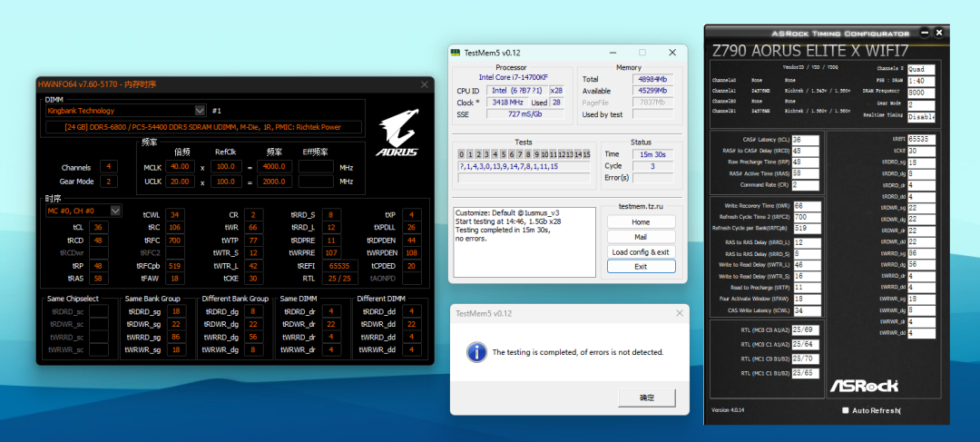Click TestMem5 Time status value 15m 30s

point(652,153)
